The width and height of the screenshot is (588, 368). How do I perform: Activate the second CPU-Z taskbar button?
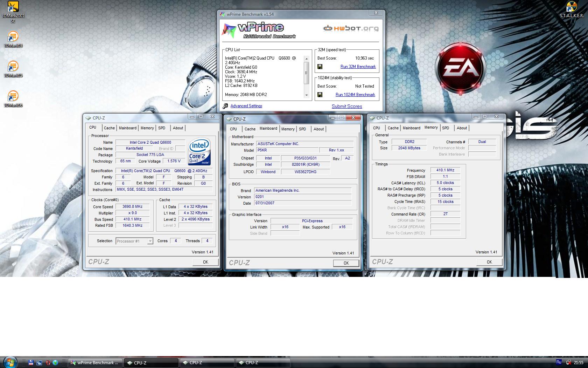point(207,363)
